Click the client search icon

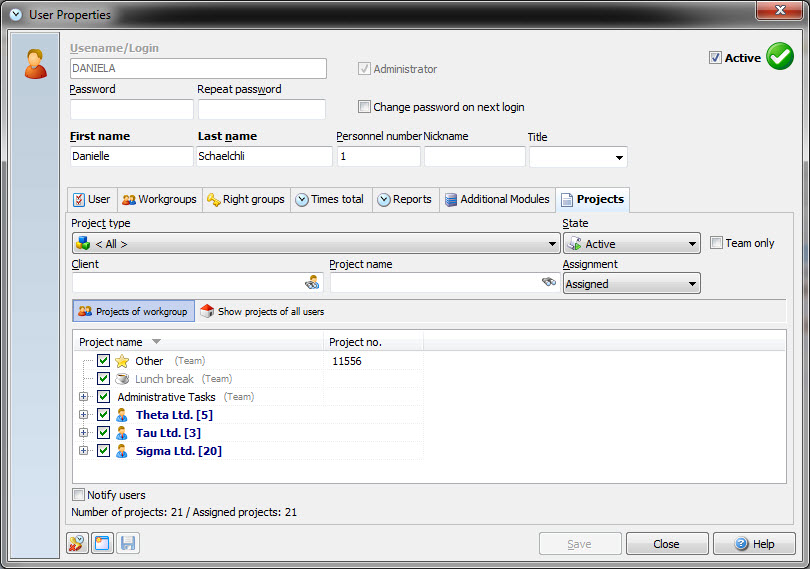coord(312,282)
